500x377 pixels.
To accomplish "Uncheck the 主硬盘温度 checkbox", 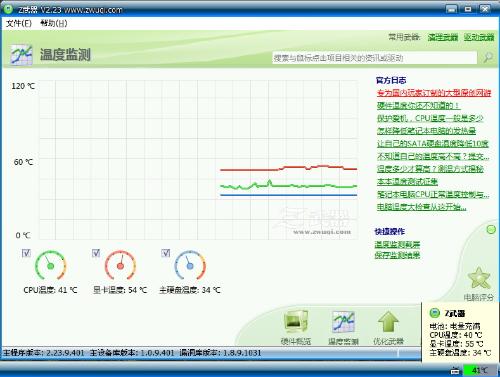I will tap(166, 253).
